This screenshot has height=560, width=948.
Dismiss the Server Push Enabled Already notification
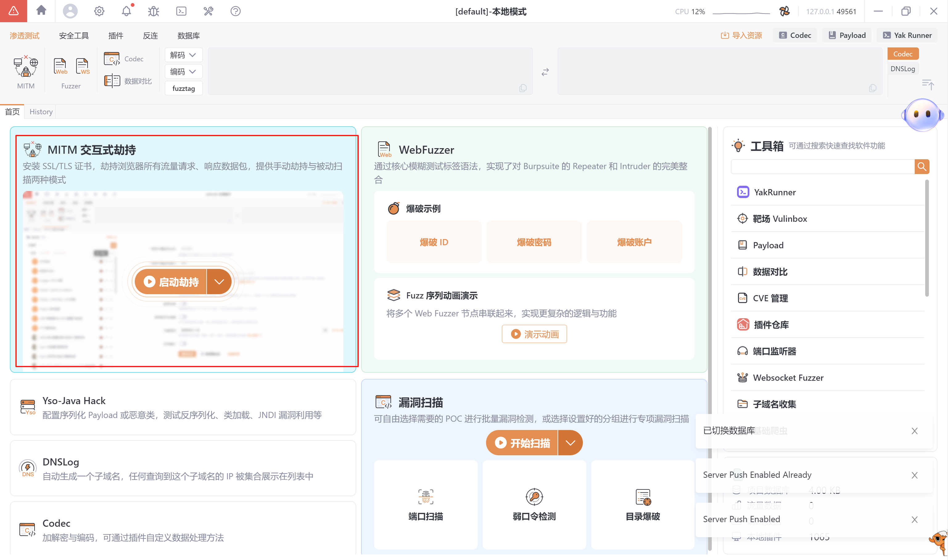point(914,475)
